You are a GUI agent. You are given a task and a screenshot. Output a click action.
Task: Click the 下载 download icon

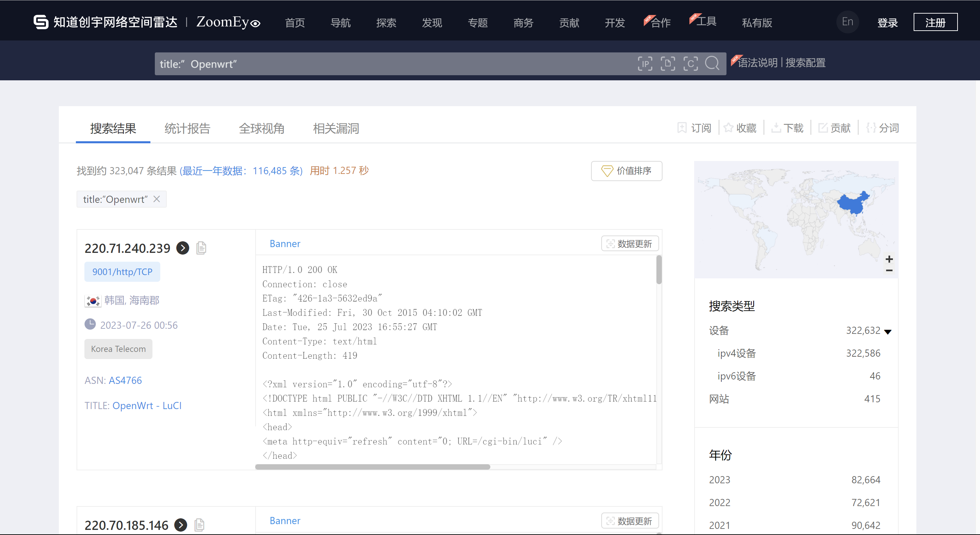[x=776, y=128]
